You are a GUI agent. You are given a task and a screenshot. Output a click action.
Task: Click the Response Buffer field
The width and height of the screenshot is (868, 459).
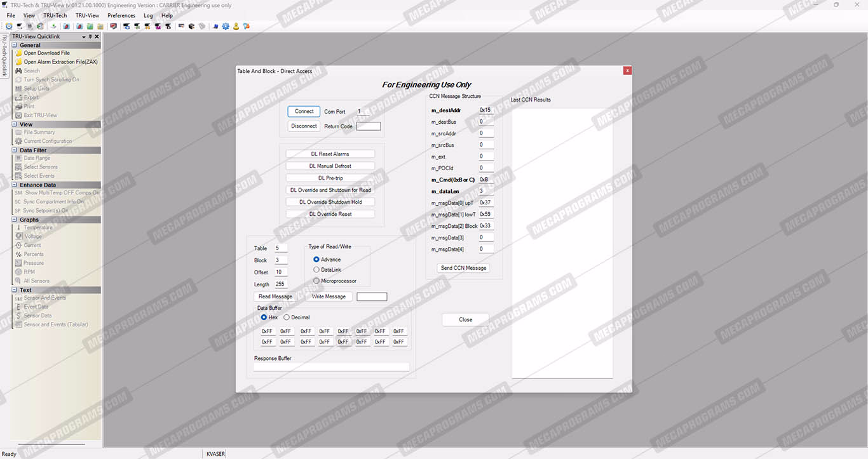coord(331,367)
